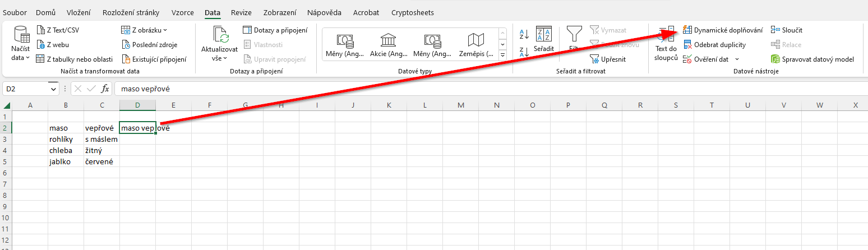Click Dotazy a připojení button
This screenshot has height=250, width=868.
[275, 30]
